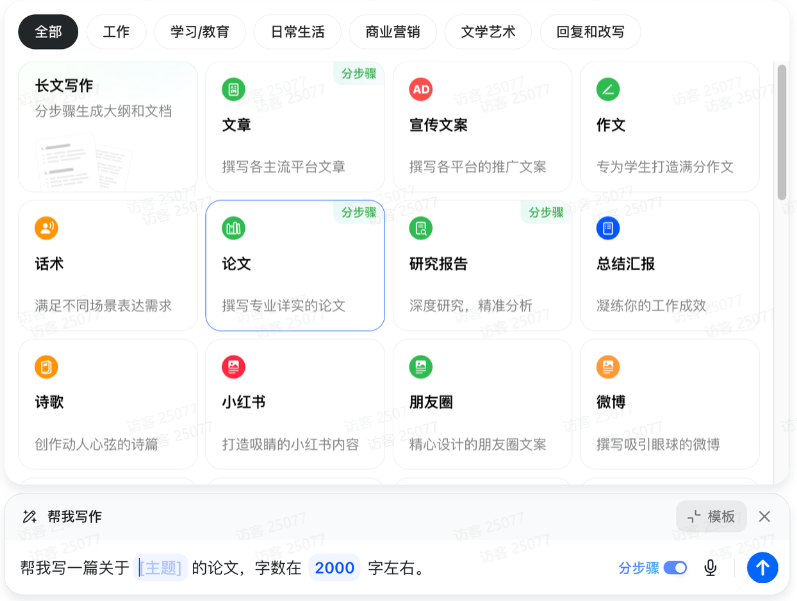This screenshot has height=601, width=797.
Task: Click the 帮我写作 pencil icon
Action: (x=29, y=517)
